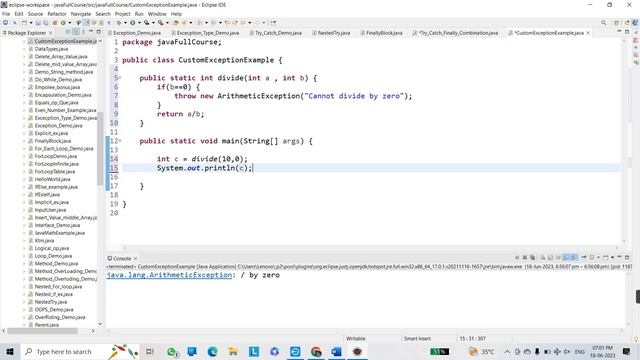Expand the Logical_op.java tree node
Image resolution: width=640 pixels, height=360 pixels.
click(24, 248)
